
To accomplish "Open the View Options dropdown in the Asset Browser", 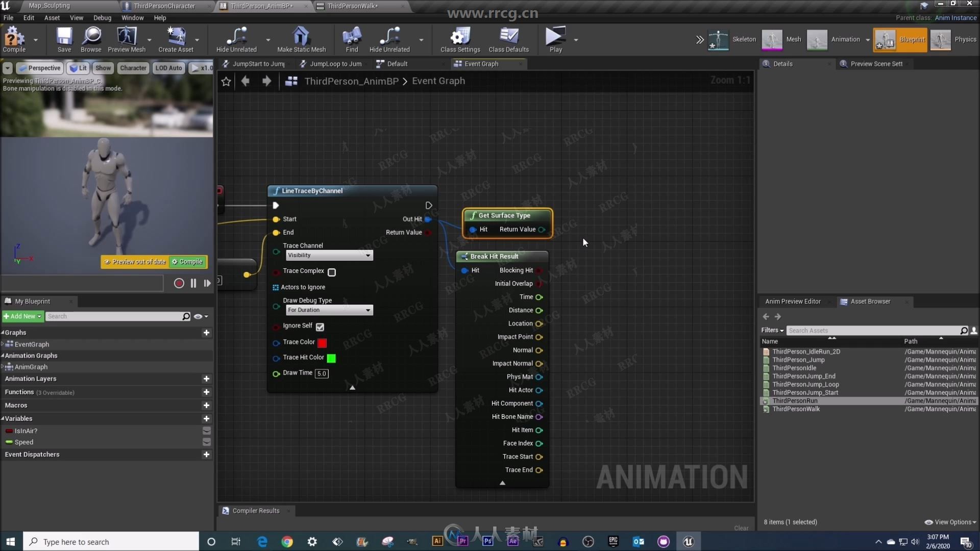I will (x=950, y=522).
